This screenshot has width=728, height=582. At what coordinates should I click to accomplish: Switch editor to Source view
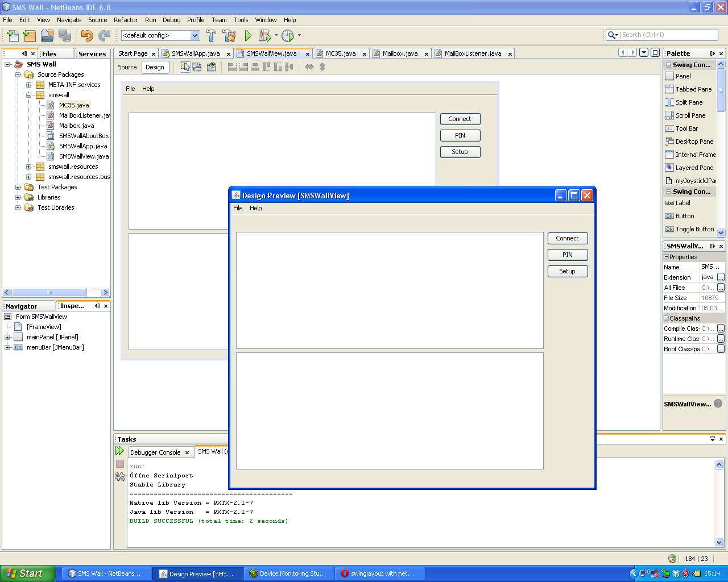coord(127,67)
